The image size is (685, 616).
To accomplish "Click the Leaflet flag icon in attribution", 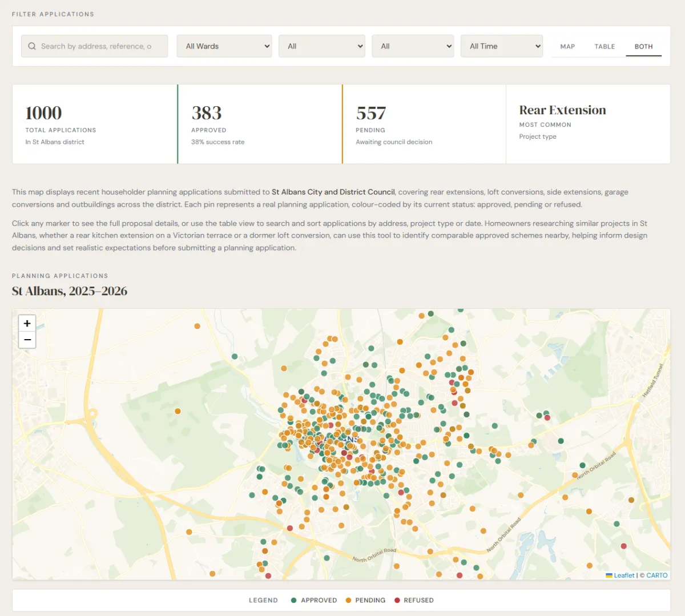I will (x=609, y=575).
